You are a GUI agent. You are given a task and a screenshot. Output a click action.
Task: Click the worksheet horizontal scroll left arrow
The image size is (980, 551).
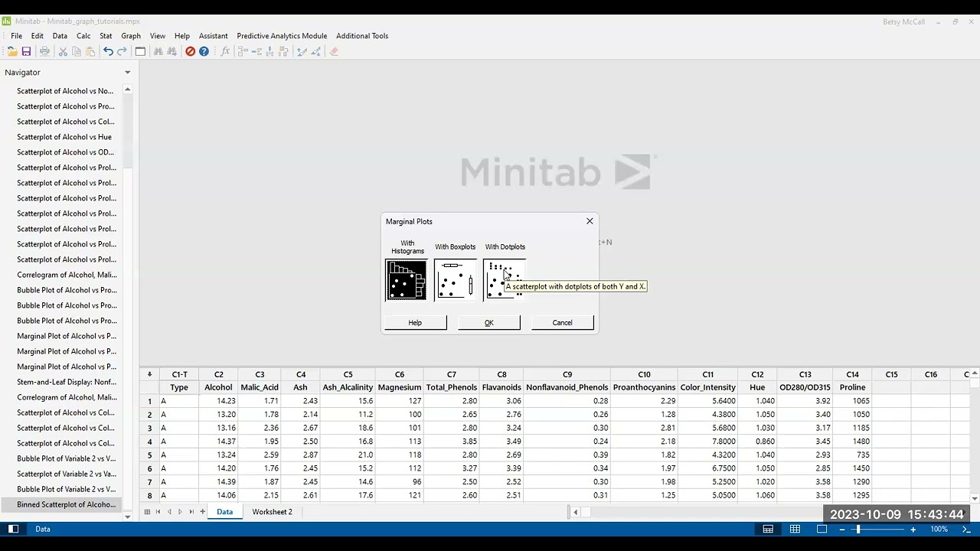[x=576, y=511]
